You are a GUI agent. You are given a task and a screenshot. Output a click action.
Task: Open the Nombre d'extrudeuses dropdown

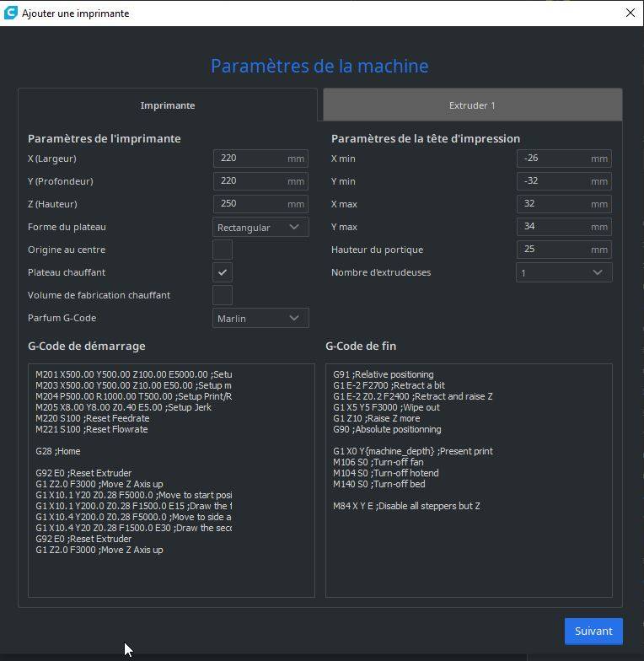click(x=564, y=273)
